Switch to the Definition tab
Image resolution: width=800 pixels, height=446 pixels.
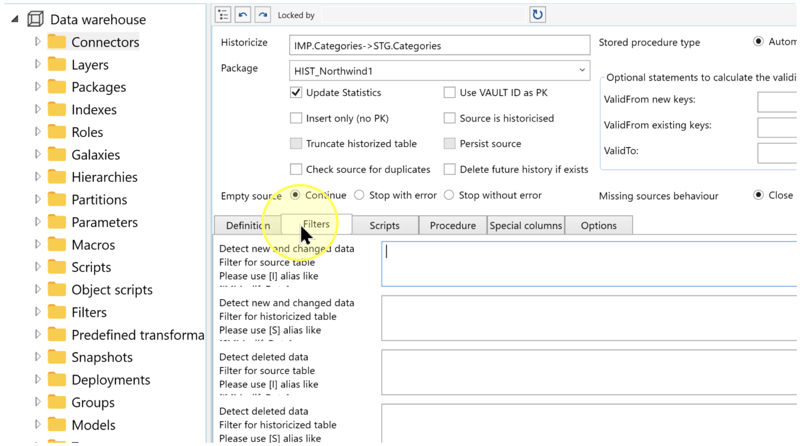[x=248, y=226]
